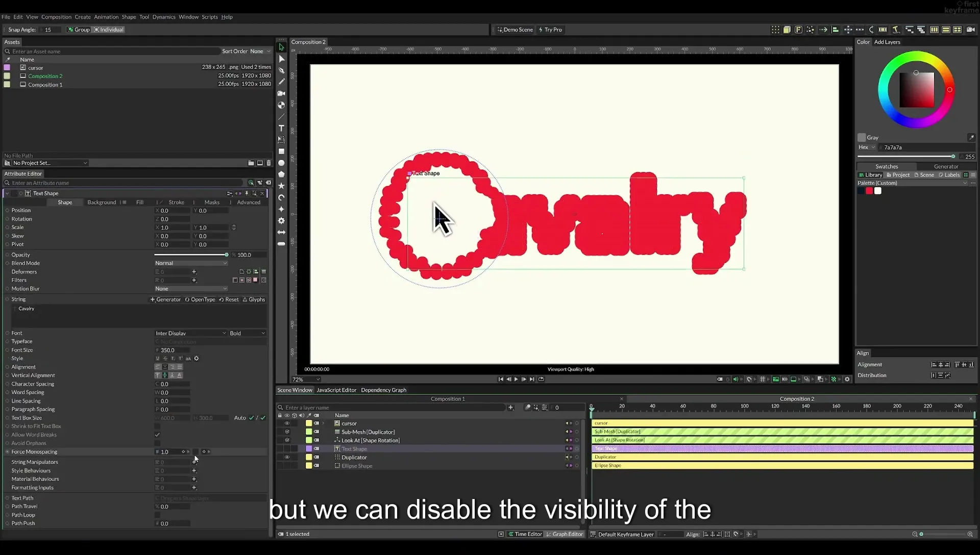Open the Bold font weight dropdown

coord(248,333)
